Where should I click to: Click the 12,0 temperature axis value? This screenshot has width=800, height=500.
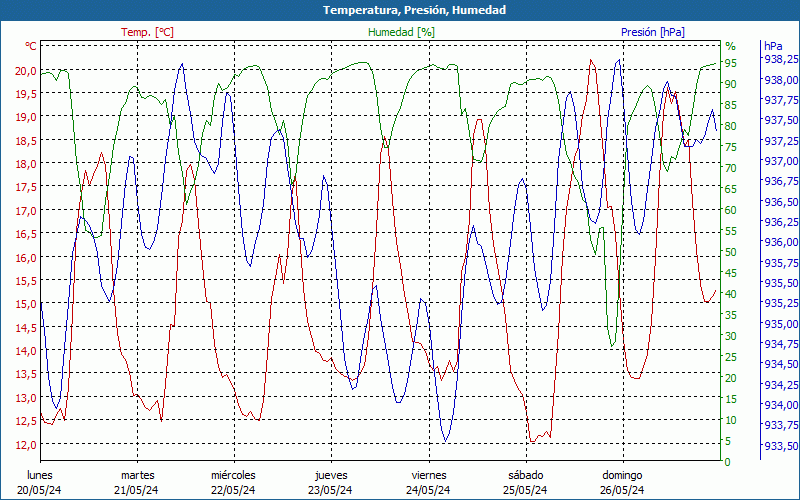pos(26,445)
